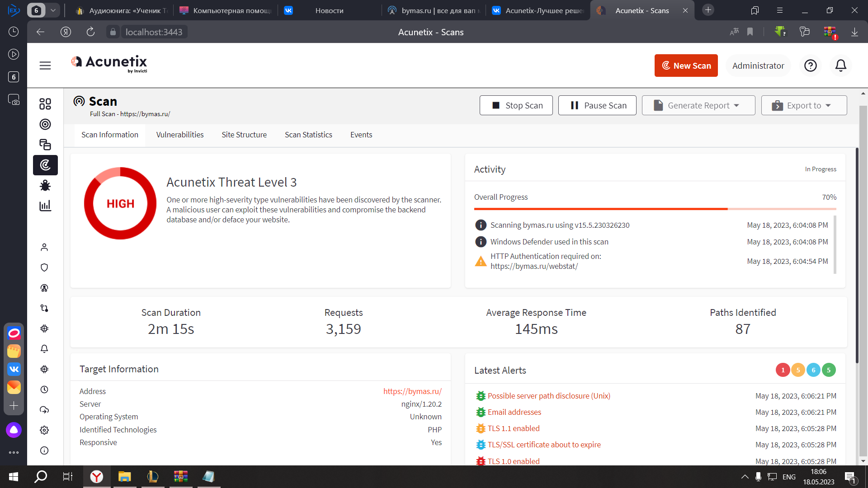Filter alerts by red high severity badge

pyautogui.click(x=783, y=370)
